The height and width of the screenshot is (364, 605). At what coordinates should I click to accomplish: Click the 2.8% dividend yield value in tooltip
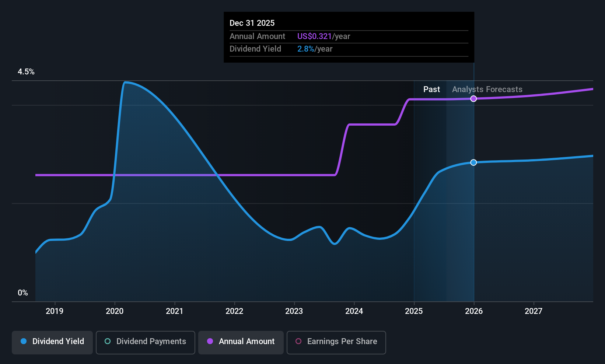click(306, 49)
